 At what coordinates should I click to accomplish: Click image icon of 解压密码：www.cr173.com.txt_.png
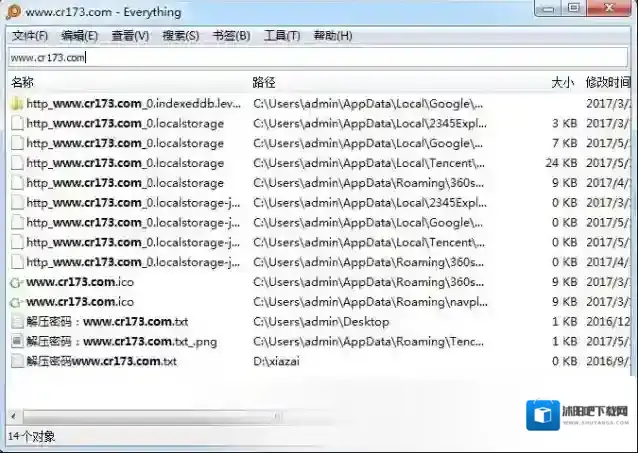tap(17, 341)
